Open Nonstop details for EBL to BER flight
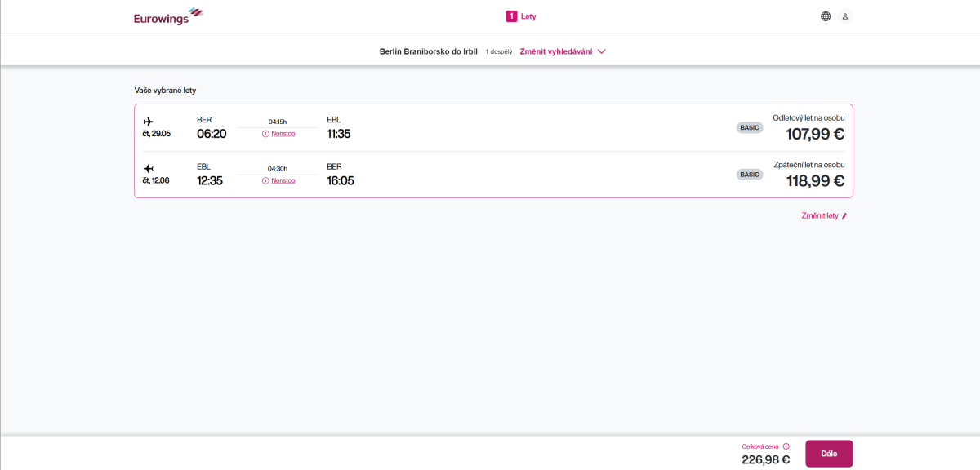This screenshot has height=470, width=980. (283, 180)
